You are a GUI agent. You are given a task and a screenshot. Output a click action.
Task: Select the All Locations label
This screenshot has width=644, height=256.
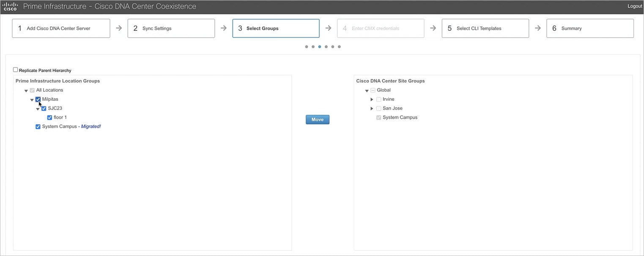coord(50,90)
